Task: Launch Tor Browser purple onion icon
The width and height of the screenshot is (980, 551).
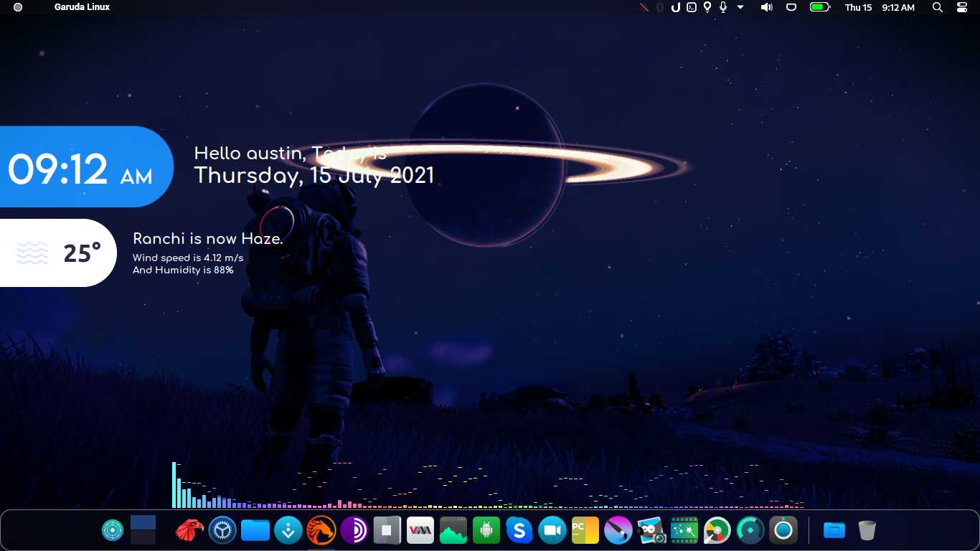Action: (354, 530)
